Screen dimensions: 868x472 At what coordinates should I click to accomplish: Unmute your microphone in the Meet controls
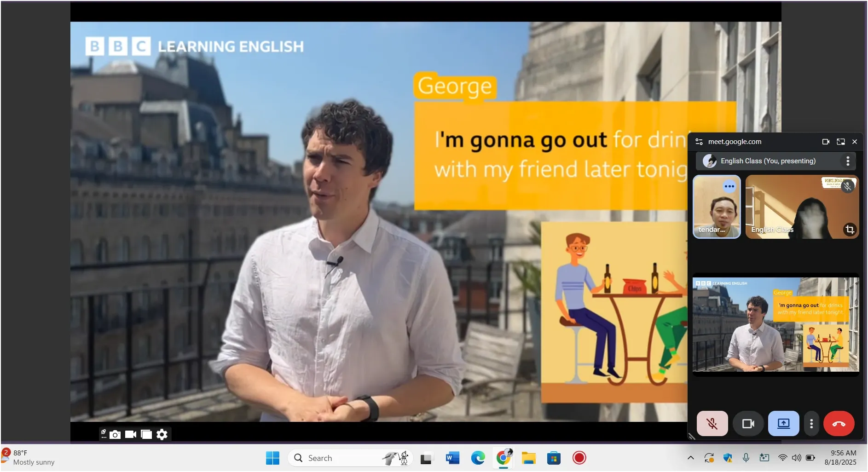tap(712, 424)
